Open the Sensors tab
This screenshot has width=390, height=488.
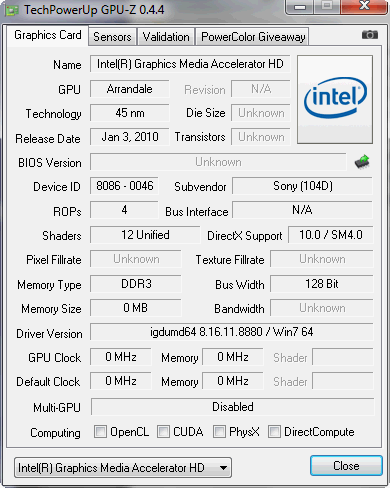tap(112, 37)
